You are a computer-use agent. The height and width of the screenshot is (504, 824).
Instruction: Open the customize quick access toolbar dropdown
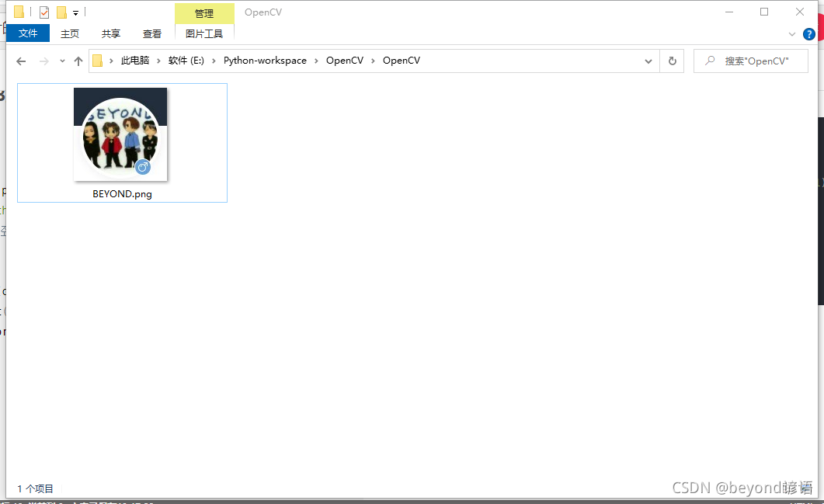coord(75,13)
